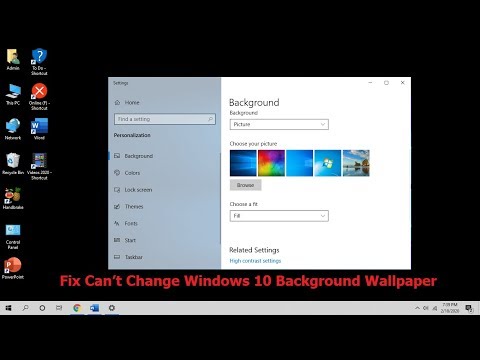The width and height of the screenshot is (480, 360).
Task: Select the Videos 2020 shortcut icon
Action: click(39, 166)
